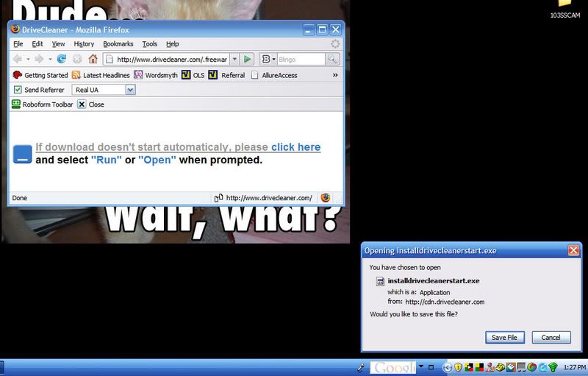Open the Roboform Toolbar icon
The width and height of the screenshot is (588, 376).
[16, 104]
